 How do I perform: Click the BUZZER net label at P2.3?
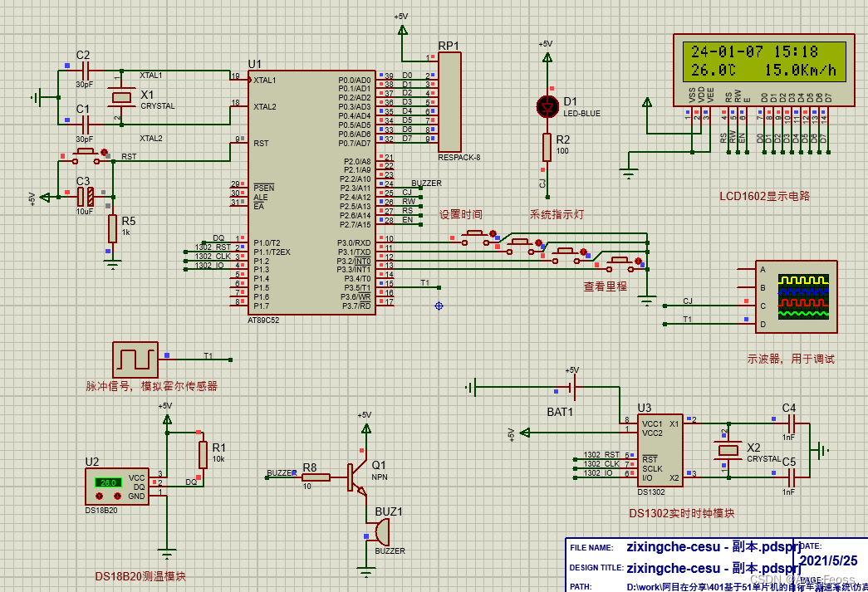(426, 183)
